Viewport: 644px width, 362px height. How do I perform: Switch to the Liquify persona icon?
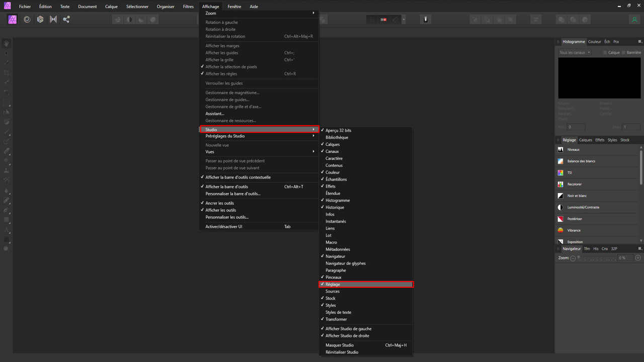(x=27, y=20)
